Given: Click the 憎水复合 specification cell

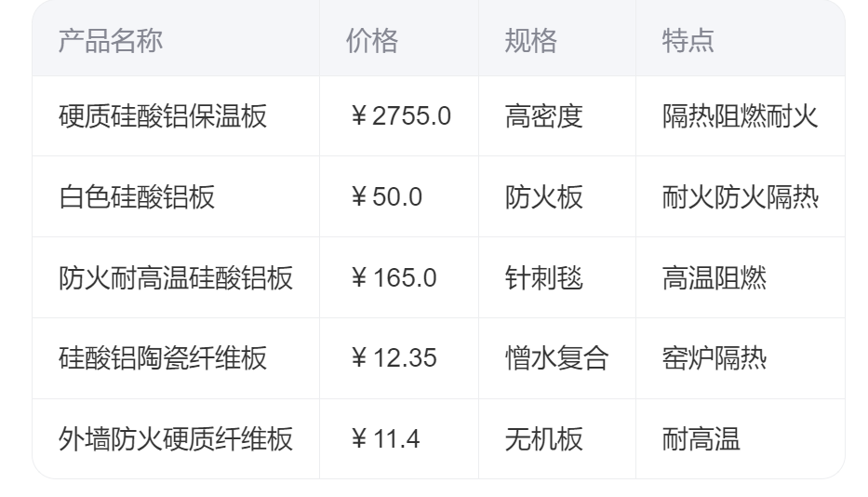Looking at the screenshot, I should click(556, 358).
